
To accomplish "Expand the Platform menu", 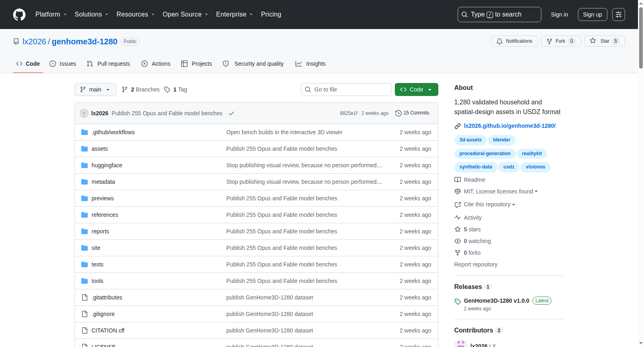I will 51,15.
